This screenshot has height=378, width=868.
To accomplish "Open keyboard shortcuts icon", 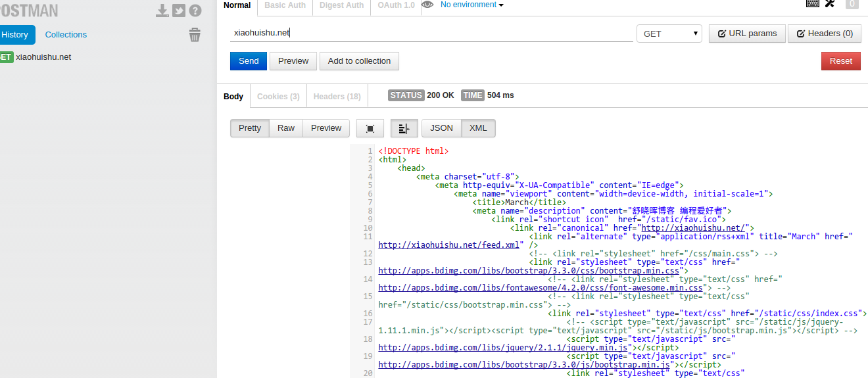I will [813, 3].
